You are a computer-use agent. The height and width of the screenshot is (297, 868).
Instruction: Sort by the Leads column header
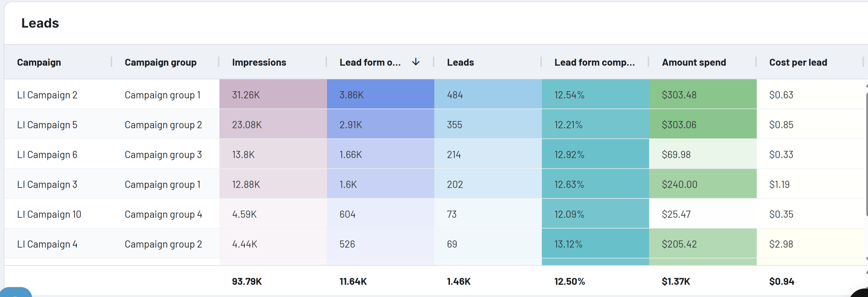click(460, 62)
